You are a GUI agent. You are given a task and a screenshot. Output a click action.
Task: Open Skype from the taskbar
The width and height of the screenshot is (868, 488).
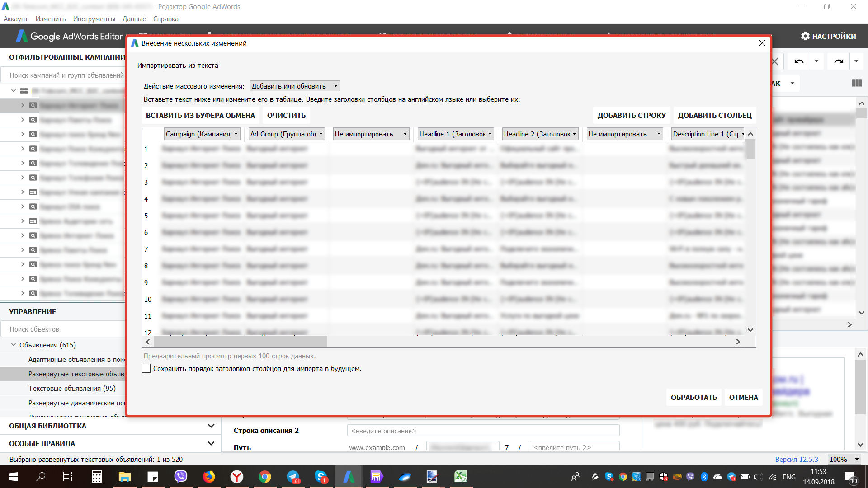(321, 477)
